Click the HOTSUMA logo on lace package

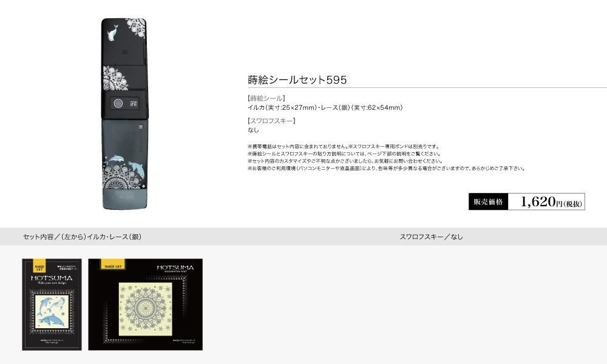[x=175, y=268]
